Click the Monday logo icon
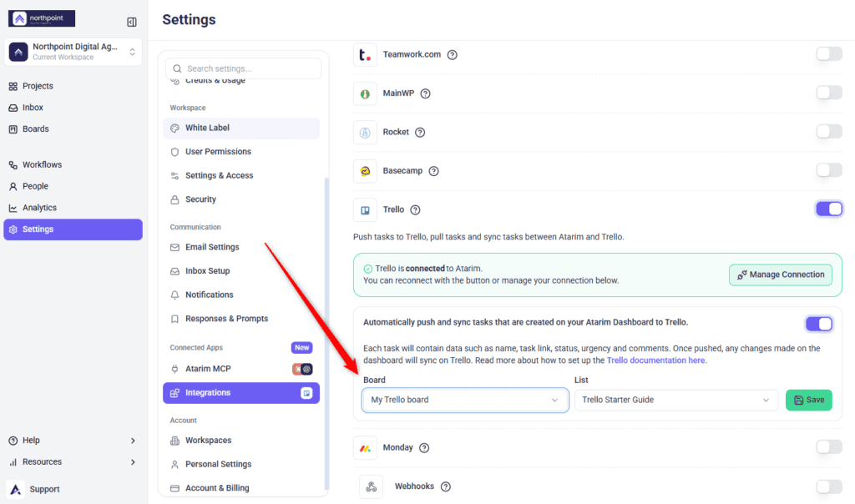The height and width of the screenshot is (504, 855). (x=365, y=448)
